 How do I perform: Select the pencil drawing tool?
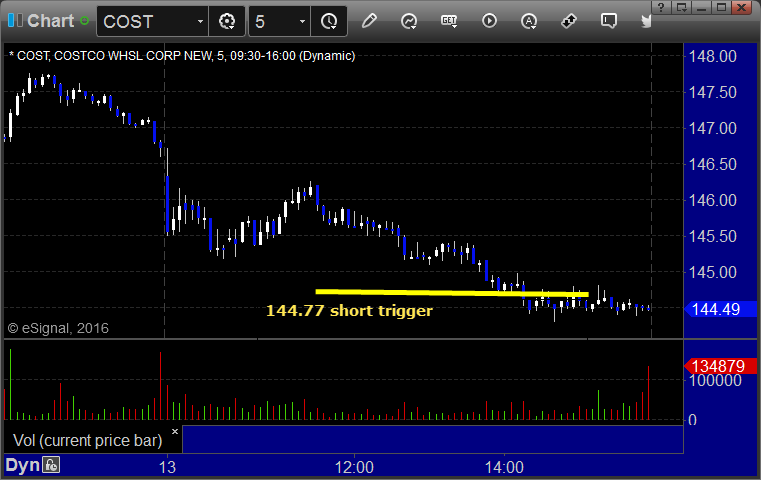[x=369, y=21]
